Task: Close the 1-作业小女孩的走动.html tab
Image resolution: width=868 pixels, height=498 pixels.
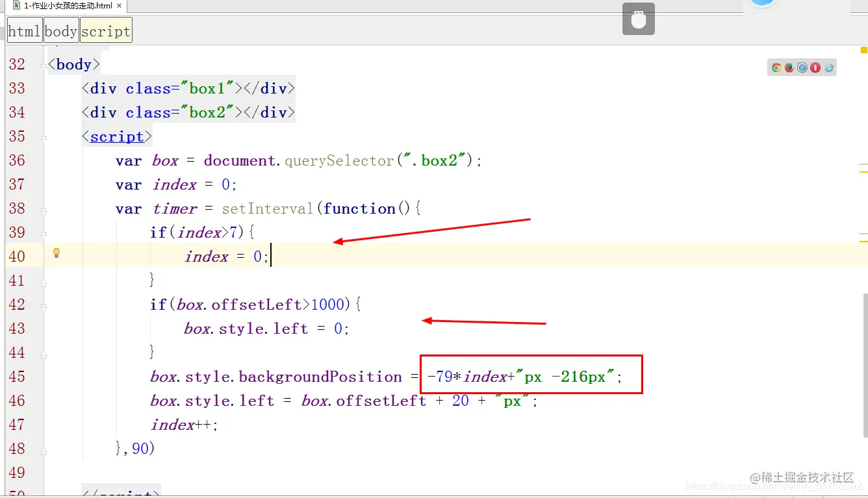Action: (x=120, y=5)
